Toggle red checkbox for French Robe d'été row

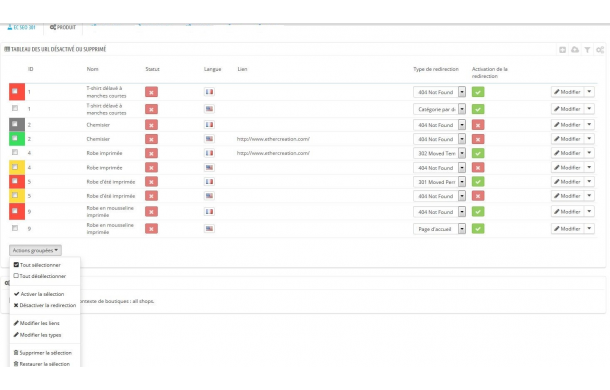[x=15, y=181]
